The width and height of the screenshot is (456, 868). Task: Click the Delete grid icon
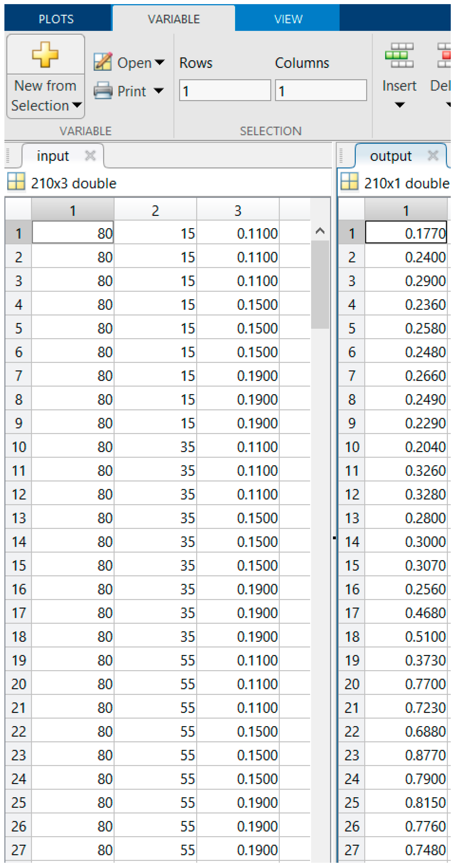(x=444, y=55)
